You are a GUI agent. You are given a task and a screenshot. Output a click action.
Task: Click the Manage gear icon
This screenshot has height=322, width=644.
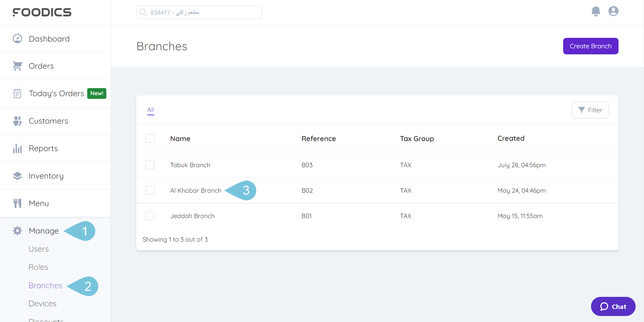coord(17,231)
